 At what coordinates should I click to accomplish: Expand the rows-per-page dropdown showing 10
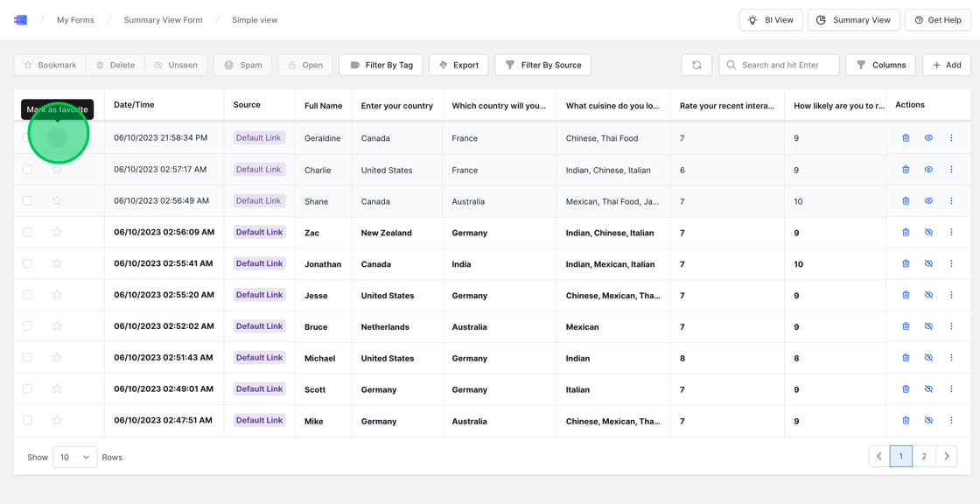tap(74, 457)
